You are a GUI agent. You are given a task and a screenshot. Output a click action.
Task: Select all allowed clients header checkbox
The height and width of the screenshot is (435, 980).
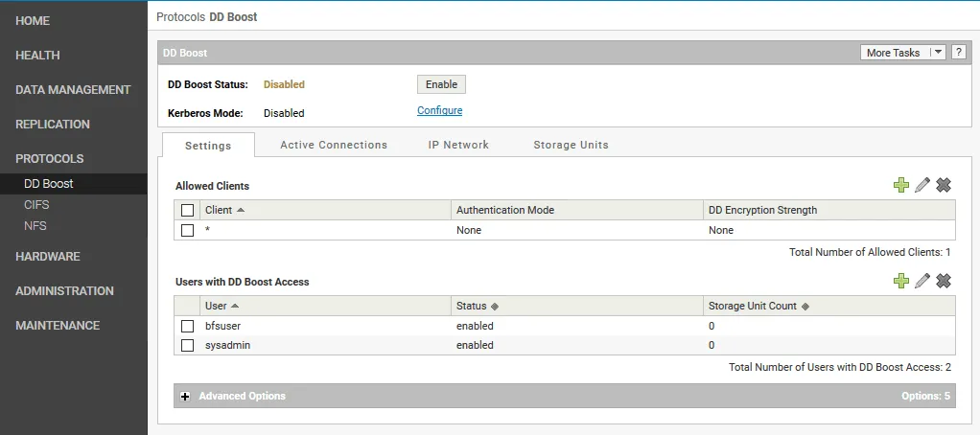pyautogui.click(x=188, y=211)
